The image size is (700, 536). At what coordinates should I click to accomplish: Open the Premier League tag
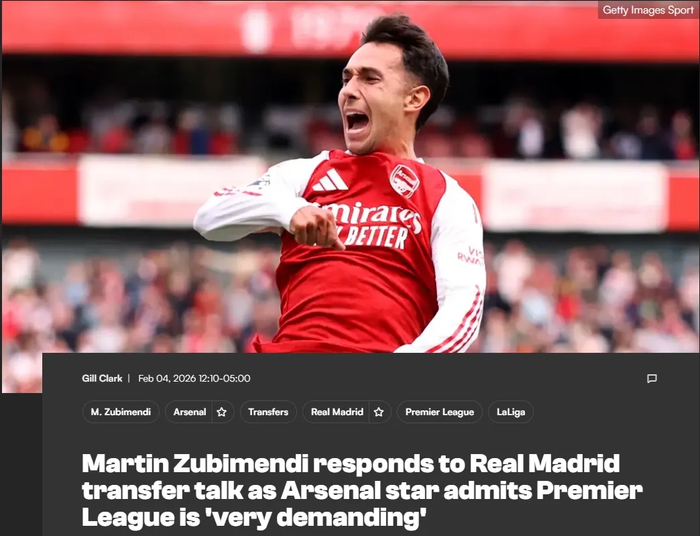[x=440, y=412]
